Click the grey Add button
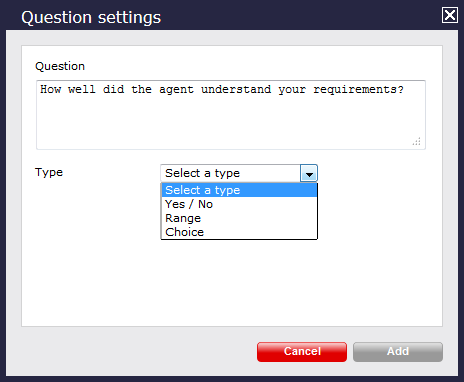464x382 pixels. (x=398, y=352)
